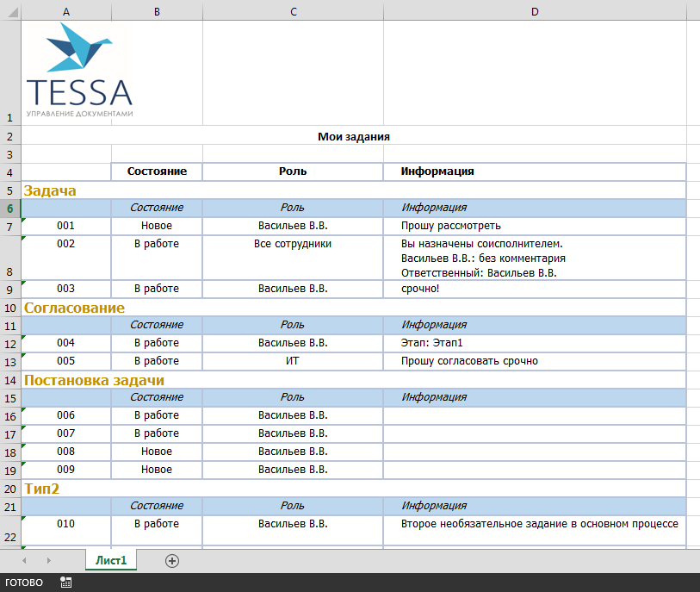Select the Согласование group heading
Viewport: 700px width, 592px height.
tap(354, 308)
